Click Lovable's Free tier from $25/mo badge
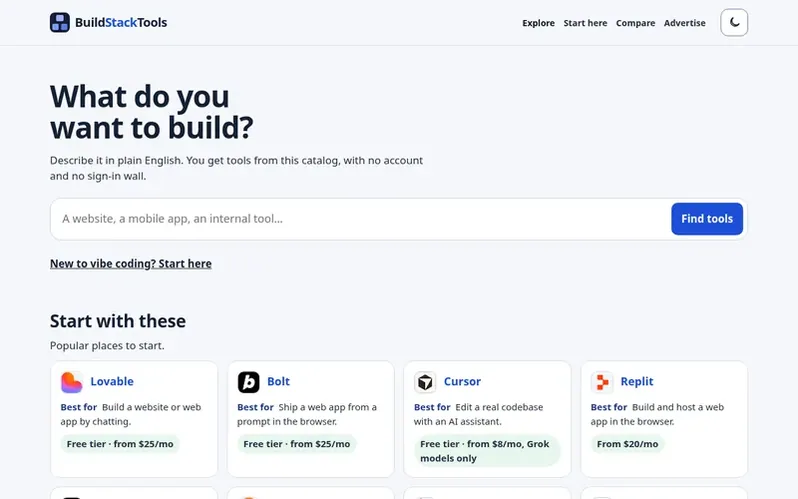 coord(120,444)
